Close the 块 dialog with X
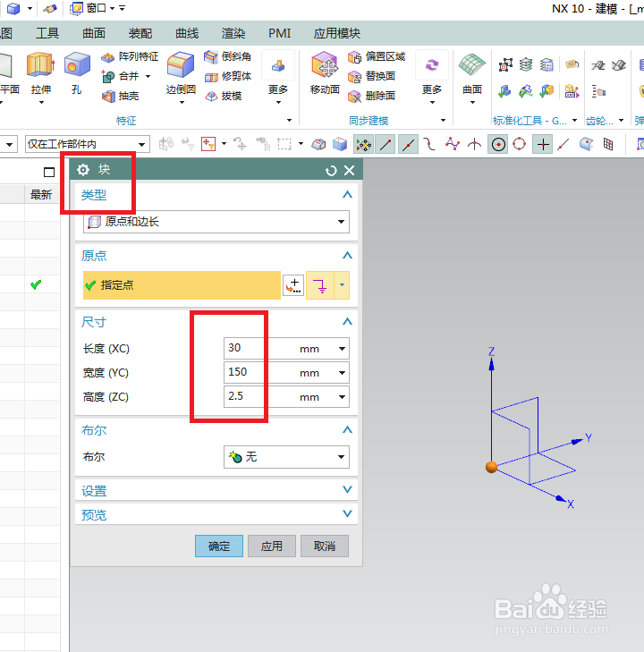Image resolution: width=644 pixels, height=652 pixels. 349,171
